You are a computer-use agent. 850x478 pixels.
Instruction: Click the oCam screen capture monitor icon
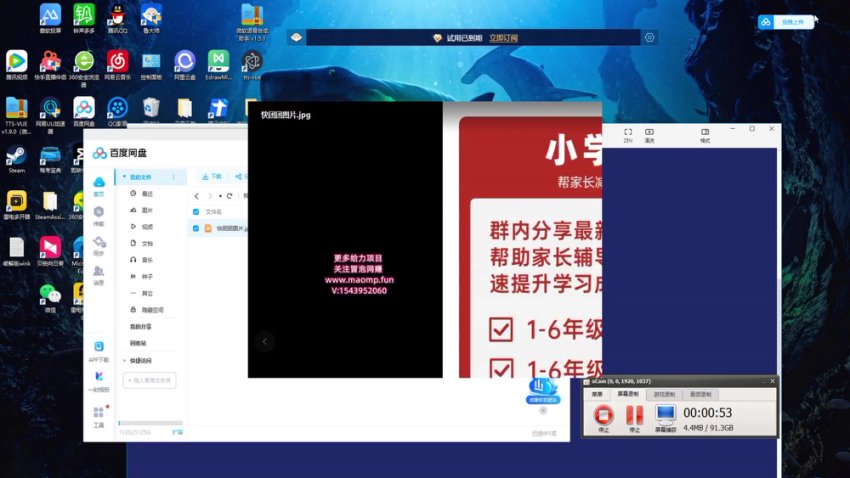pos(665,414)
